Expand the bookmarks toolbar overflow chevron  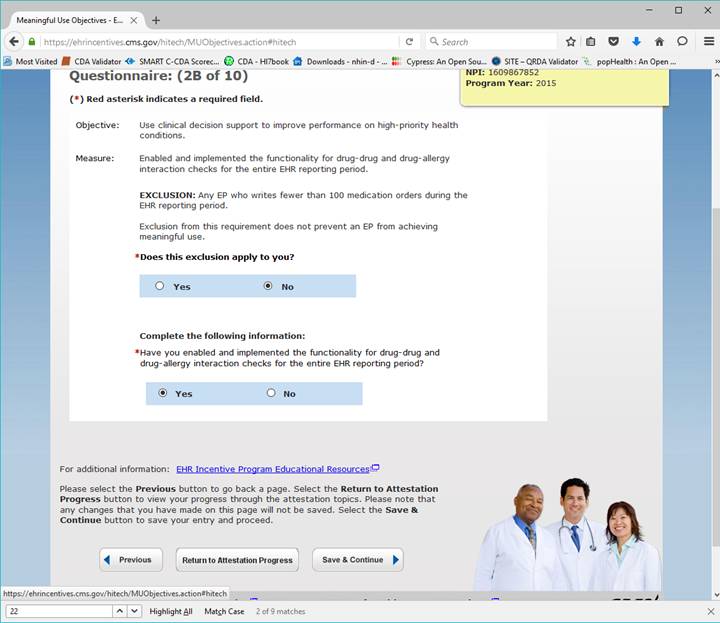pyautogui.click(x=710, y=61)
